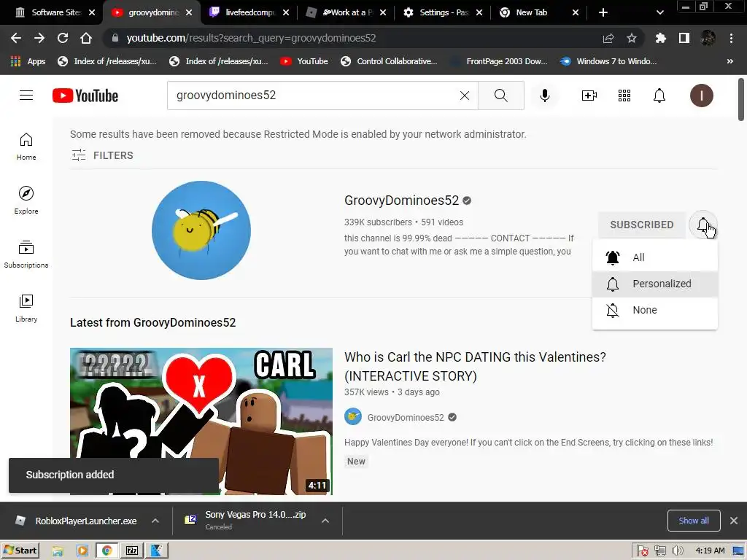Open the YouTube hamburger guide menu
This screenshot has width=747, height=560.
click(x=26, y=96)
